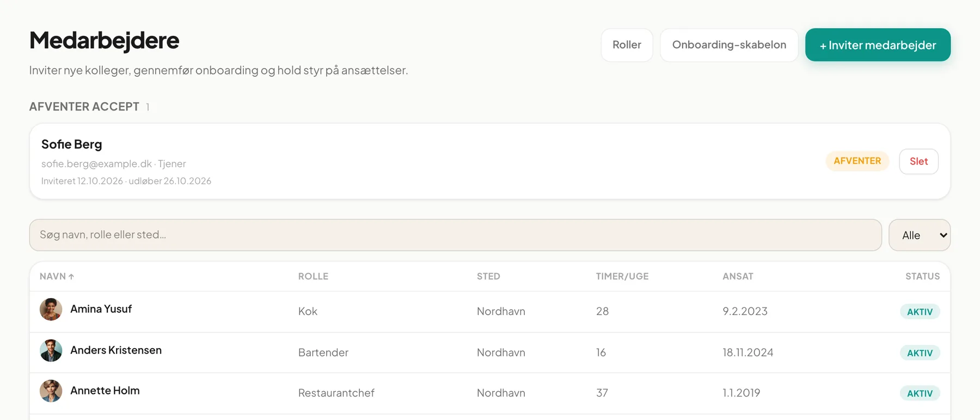Click the 28 hours value for Amina Yusuf

[x=602, y=311]
